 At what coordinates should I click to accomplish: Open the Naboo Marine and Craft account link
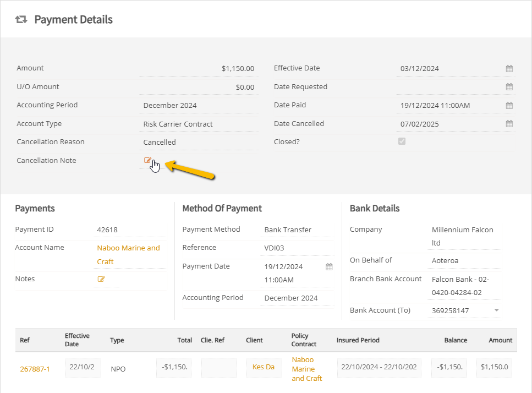(x=128, y=254)
